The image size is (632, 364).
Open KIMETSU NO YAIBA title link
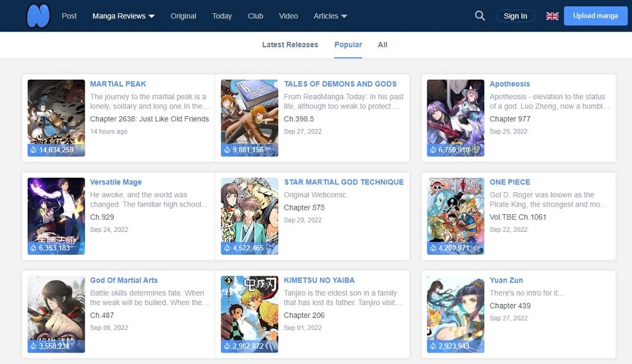point(319,280)
